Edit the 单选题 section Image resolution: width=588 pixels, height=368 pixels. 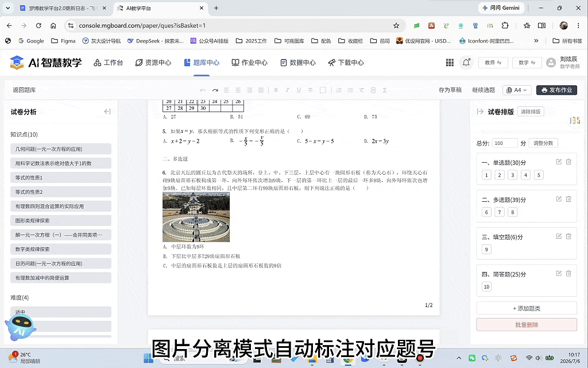559,162
